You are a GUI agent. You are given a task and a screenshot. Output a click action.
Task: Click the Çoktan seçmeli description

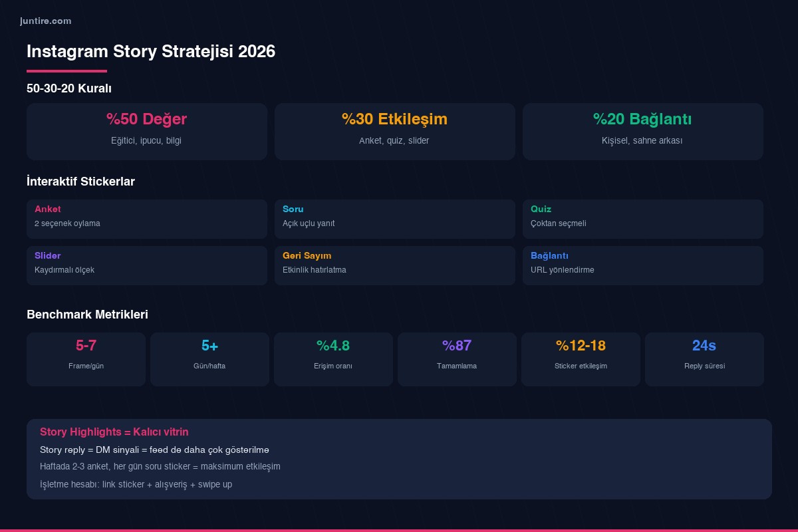[559, 223]
